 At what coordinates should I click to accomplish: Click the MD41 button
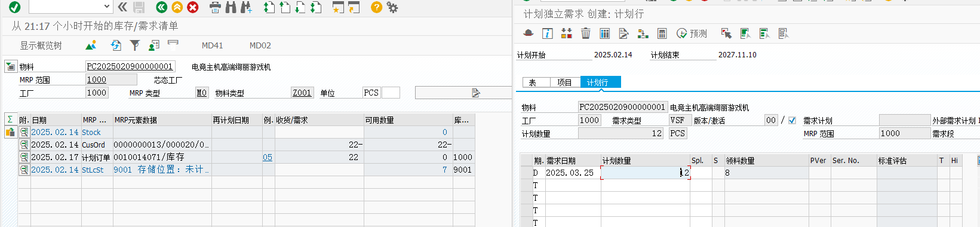(212, 45)
